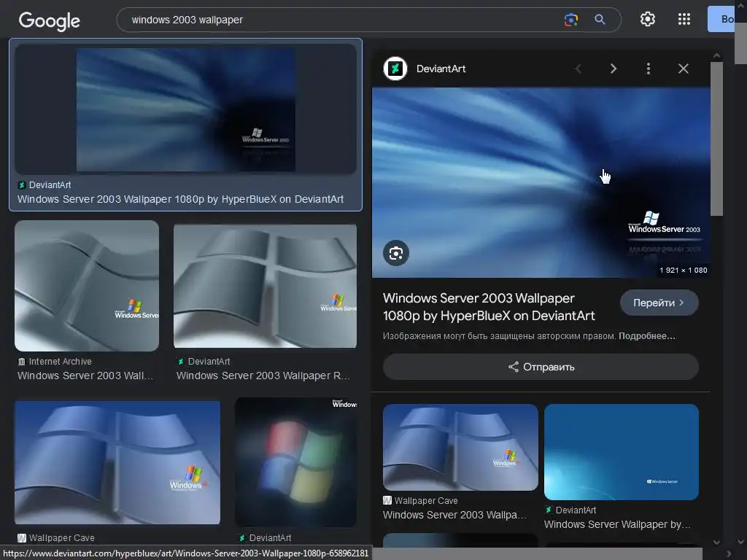Open the preview title 'Windows Server 2003 Wallpaper 1080p'

pos(489,307)
